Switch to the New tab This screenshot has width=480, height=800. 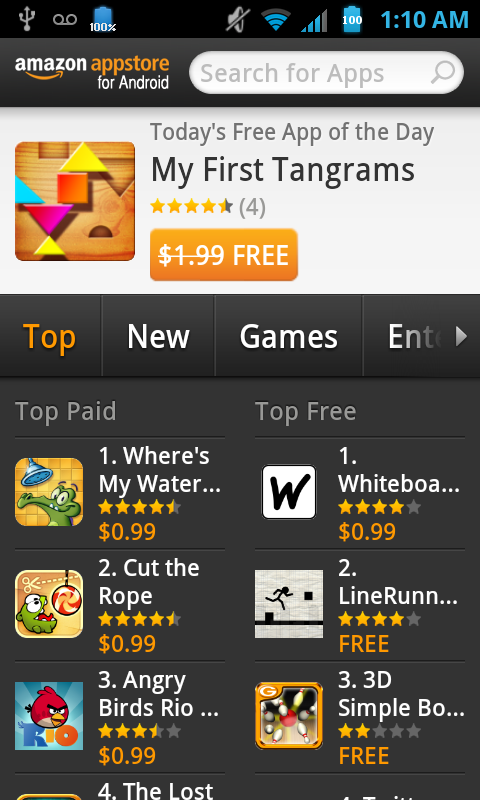coord(158,336)
